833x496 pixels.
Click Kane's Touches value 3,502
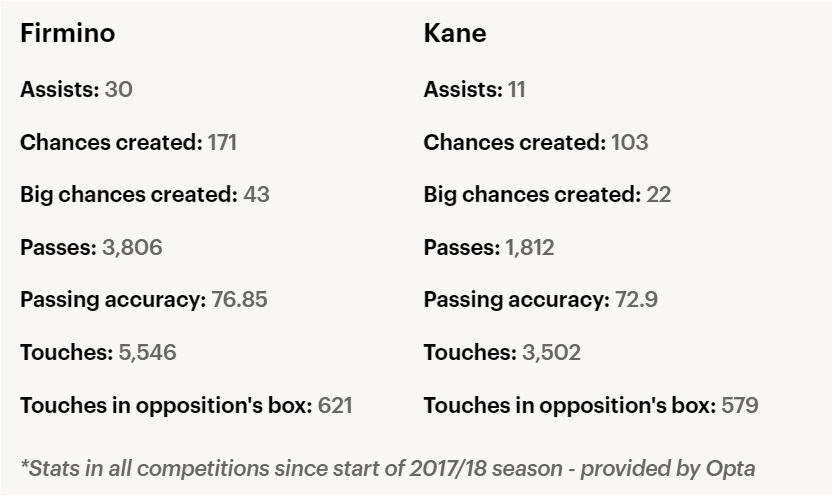[551, 352]
